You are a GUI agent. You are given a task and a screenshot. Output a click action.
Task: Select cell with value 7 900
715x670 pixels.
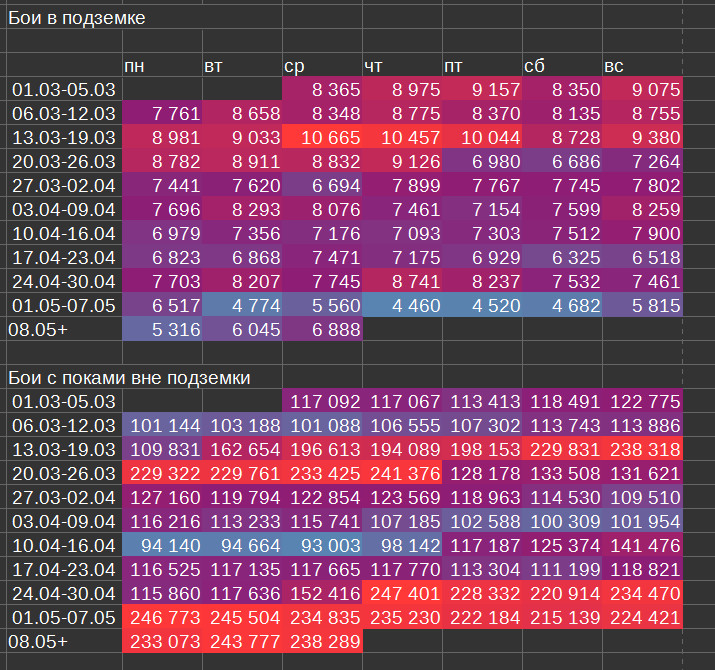[642, 233]
